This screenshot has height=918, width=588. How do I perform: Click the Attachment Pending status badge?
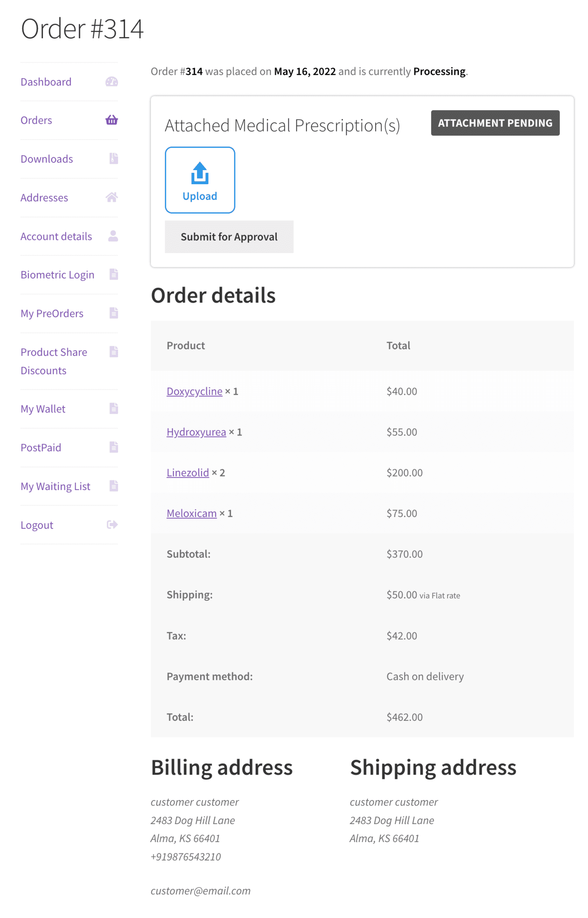coord(495,123)
